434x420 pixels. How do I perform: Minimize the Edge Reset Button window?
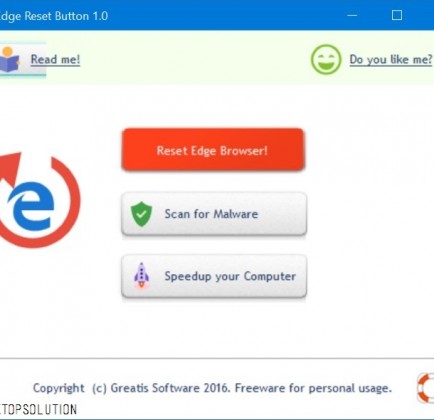(x=352, y=15)
